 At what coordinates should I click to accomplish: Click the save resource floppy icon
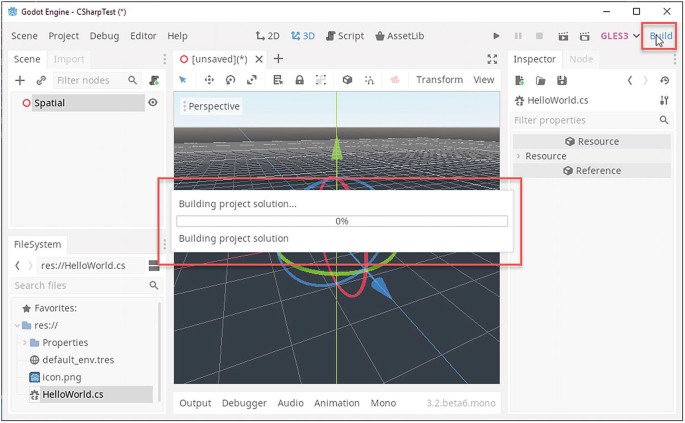pyautogui.click(x=562, y=80)
